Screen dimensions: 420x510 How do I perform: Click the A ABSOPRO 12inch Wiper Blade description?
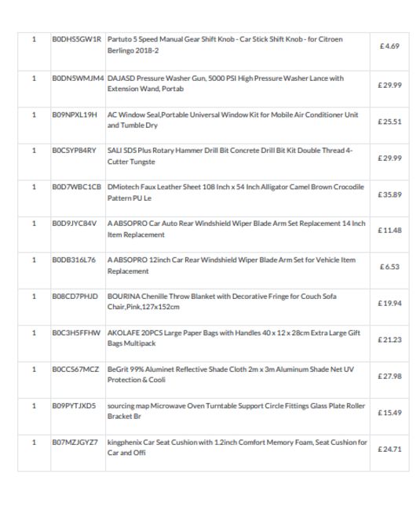tap(232, 265)
